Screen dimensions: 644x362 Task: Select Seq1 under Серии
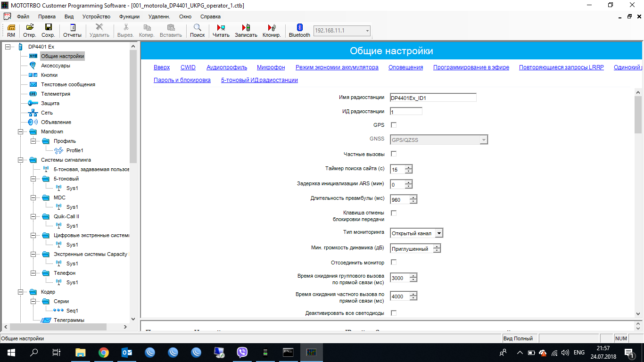(72, 311)
